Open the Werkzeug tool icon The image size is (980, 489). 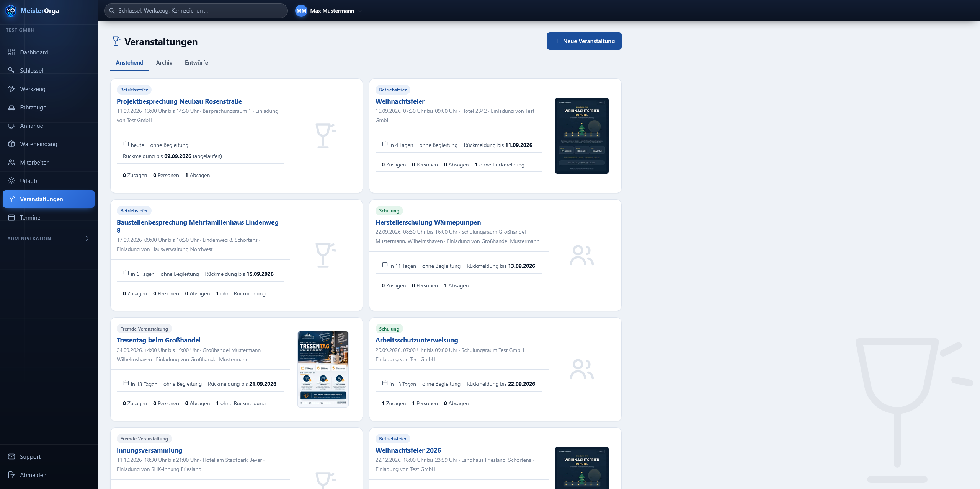coord(11,89)
